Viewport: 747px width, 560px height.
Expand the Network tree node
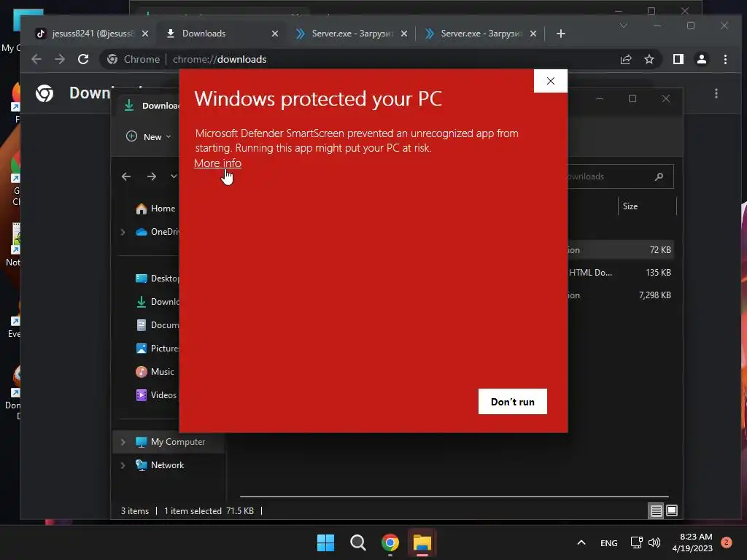click(123, 465)
